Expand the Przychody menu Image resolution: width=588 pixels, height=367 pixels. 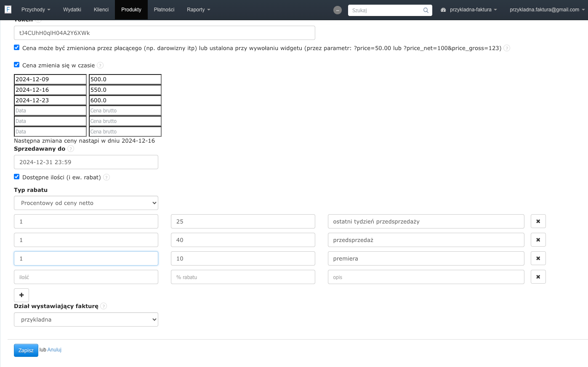[x=36, y=10]
